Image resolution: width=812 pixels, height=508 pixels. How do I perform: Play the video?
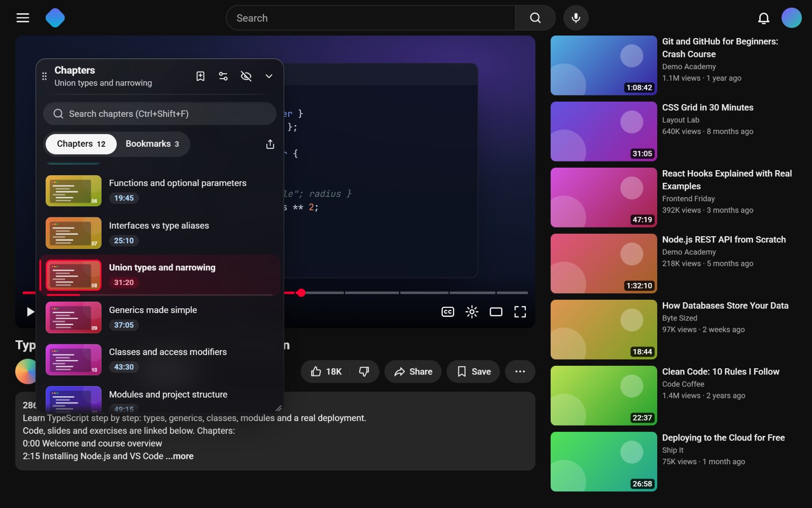coord(30,311)
